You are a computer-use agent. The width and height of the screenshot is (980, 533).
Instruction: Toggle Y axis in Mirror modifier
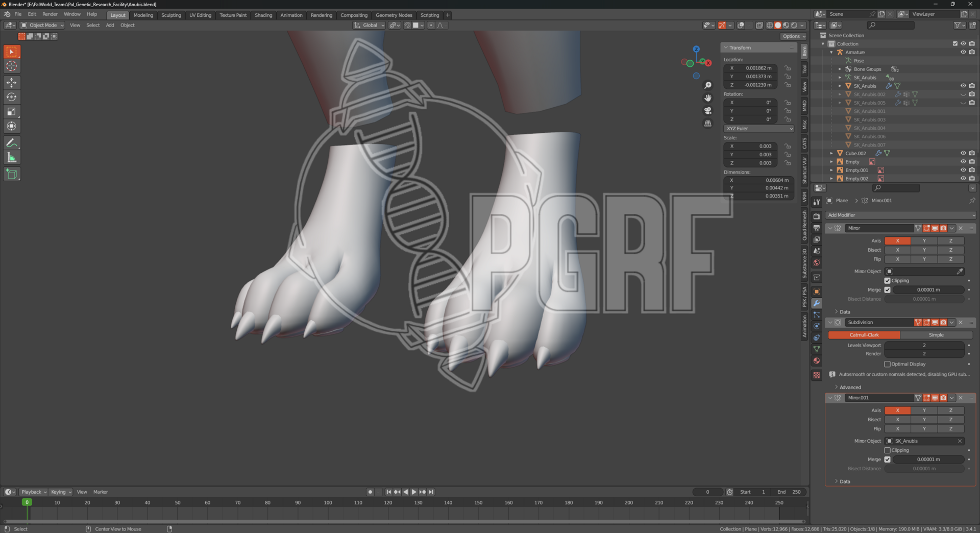(x=924, y=241)
